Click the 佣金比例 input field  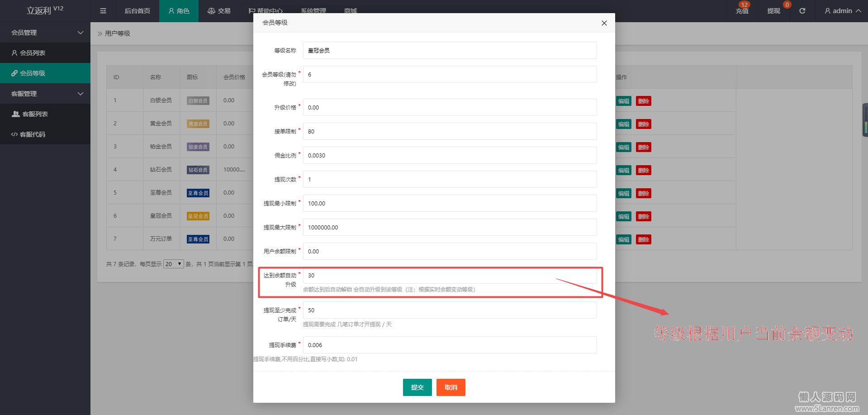(x=450, y=155)
